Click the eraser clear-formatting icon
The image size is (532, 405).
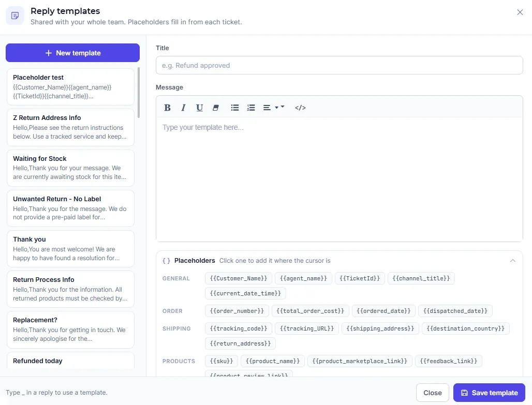pyautogui.click(x=215, y=108)
